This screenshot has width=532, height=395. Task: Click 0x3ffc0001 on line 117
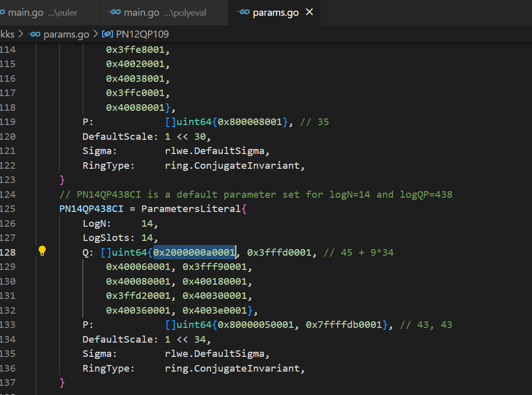point(135,93)
